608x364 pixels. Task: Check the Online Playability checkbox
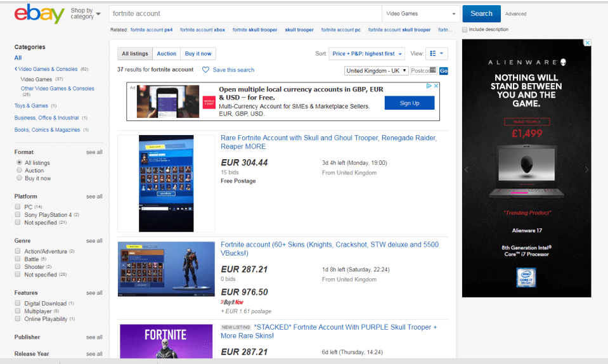coord(18,318)
